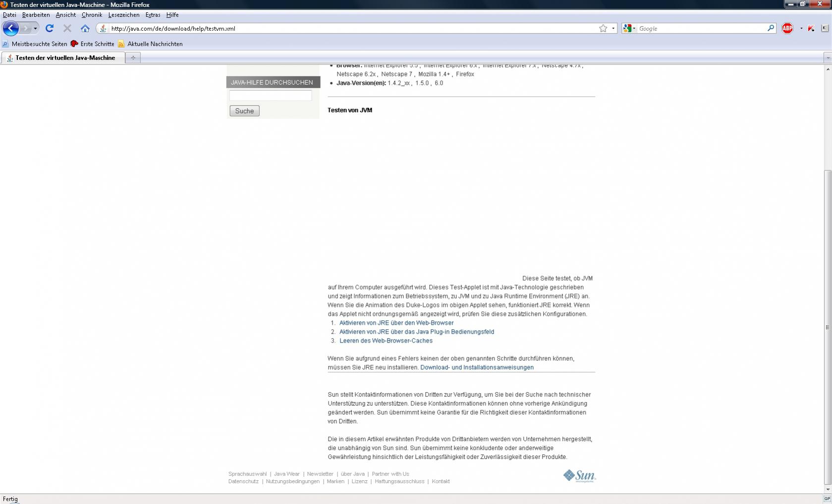The width and height of the screenshot is (832, 504).
Task: Click the Java-Hilfe search input field
Action: coord(271,96)
